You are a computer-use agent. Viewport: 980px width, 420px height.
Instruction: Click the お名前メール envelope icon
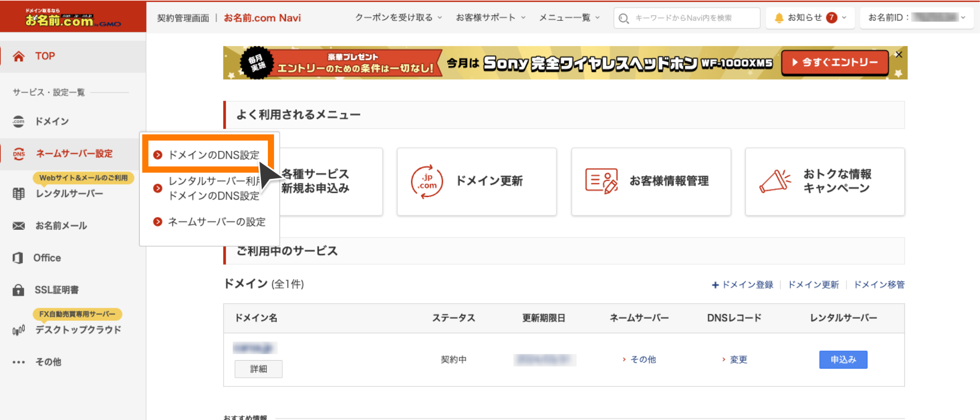pos(19,226)
